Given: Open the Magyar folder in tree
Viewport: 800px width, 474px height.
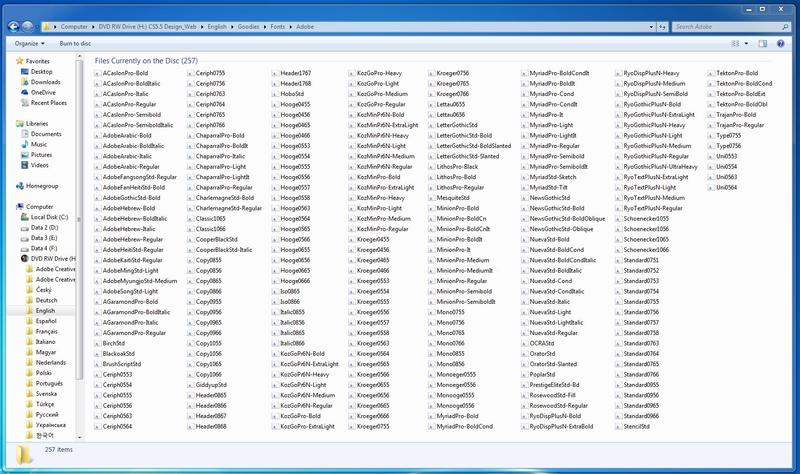Looking at the screenshot, I should [x=41, y=352].
